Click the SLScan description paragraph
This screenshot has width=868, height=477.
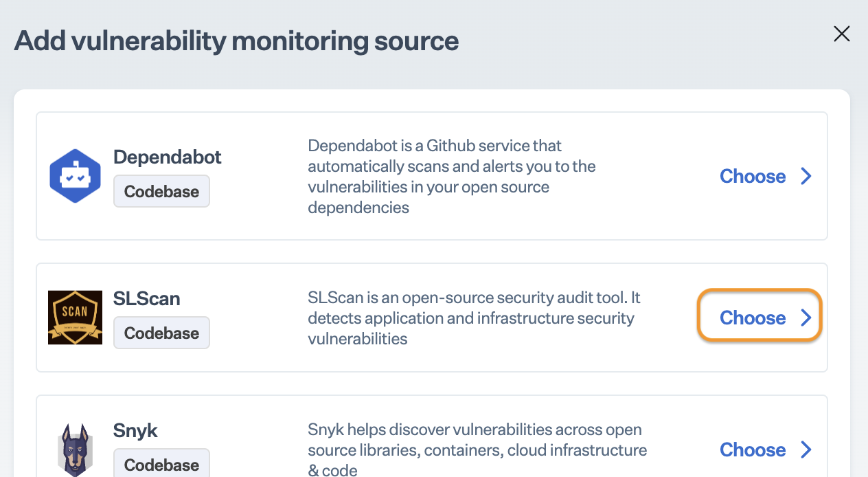pyautogui.click(x=474, y=318)
